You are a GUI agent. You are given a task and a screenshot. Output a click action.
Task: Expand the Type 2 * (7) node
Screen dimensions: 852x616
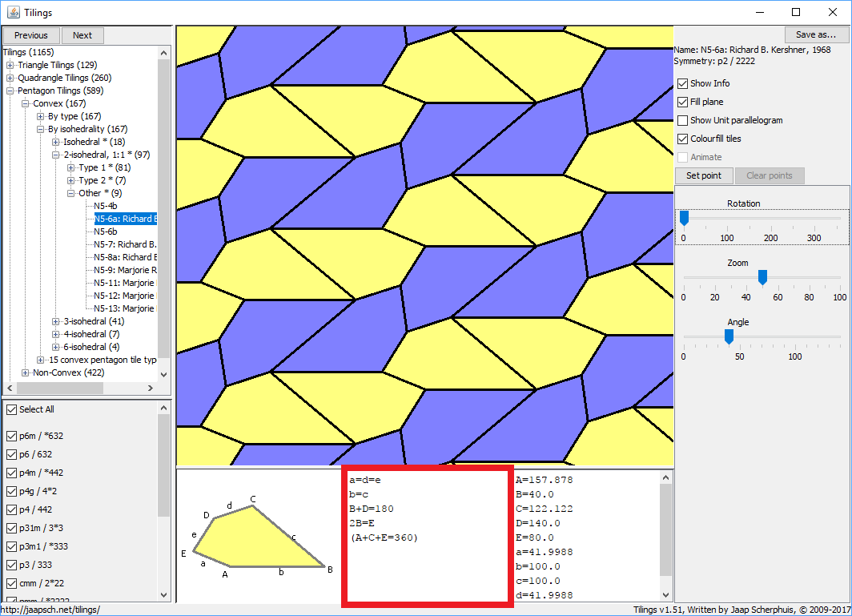point(70,180)
